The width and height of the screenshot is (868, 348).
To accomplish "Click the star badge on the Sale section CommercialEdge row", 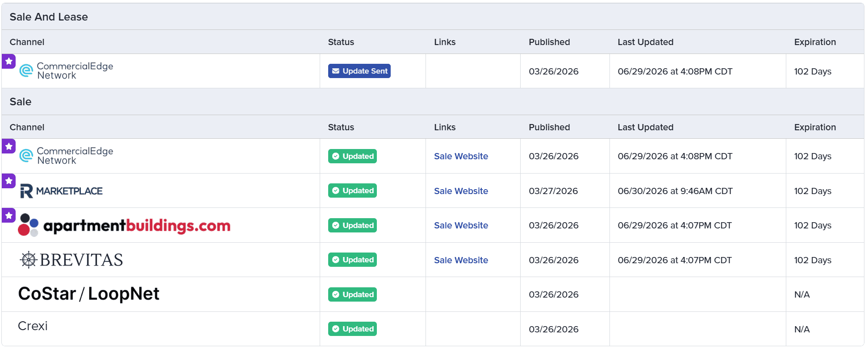I will (x=9, y=146).
